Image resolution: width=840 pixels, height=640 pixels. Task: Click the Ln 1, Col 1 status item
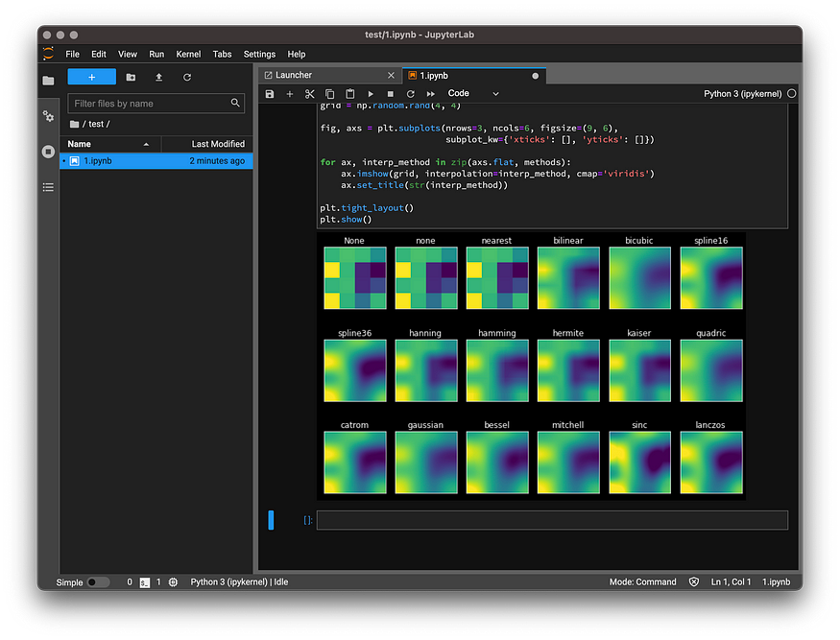[x=731, y=582]
